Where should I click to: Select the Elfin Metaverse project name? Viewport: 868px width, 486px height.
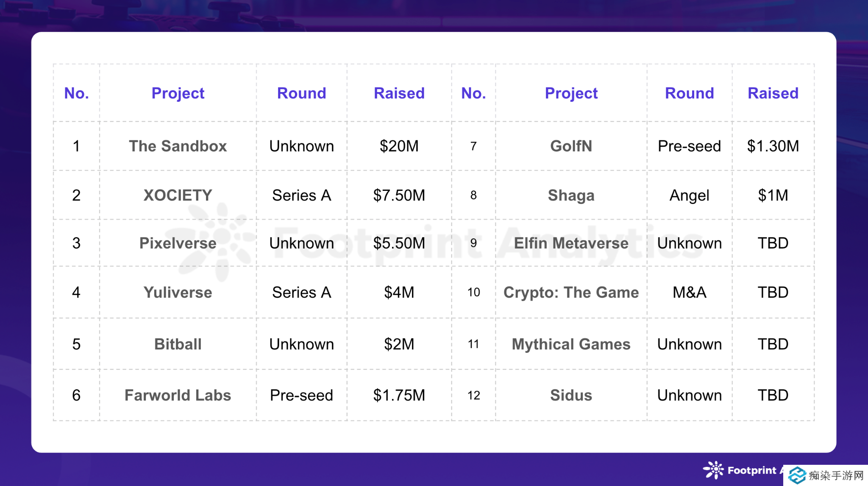pos(571,243)
